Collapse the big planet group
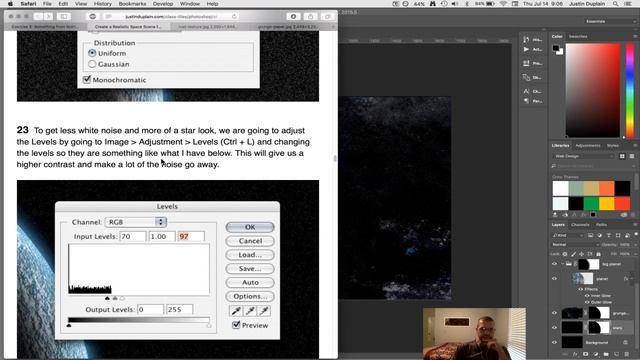 tap(562, 264)
